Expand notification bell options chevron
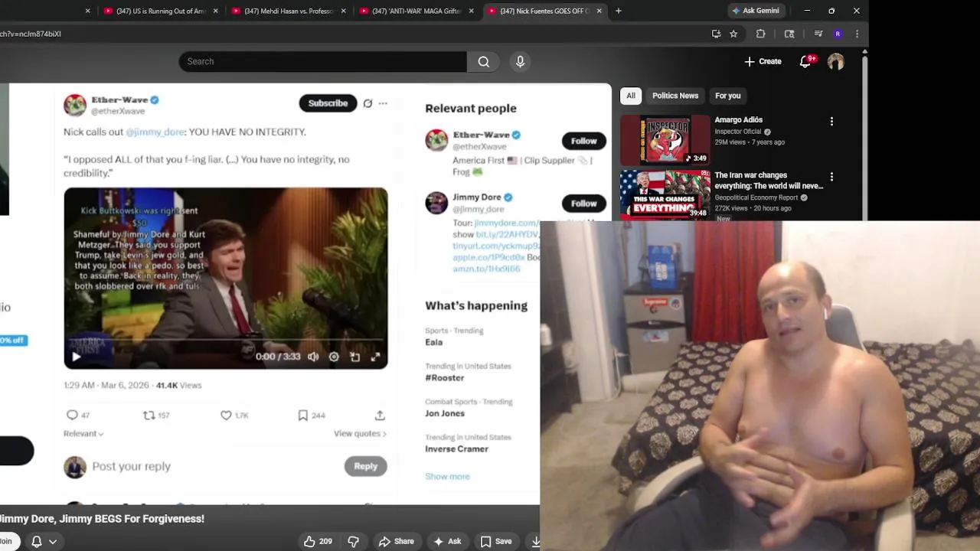Image resolution: width=980 pixels, height=551 pixels. tap(53, 541)
